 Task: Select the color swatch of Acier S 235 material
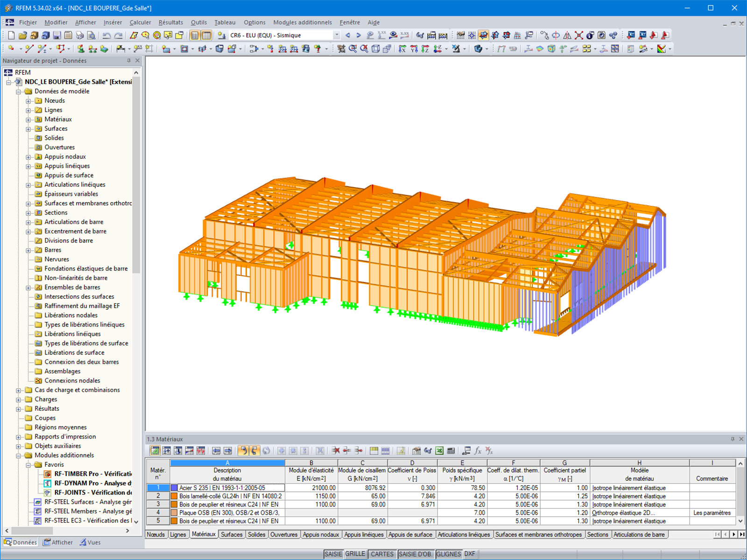(x=173, y=487)
